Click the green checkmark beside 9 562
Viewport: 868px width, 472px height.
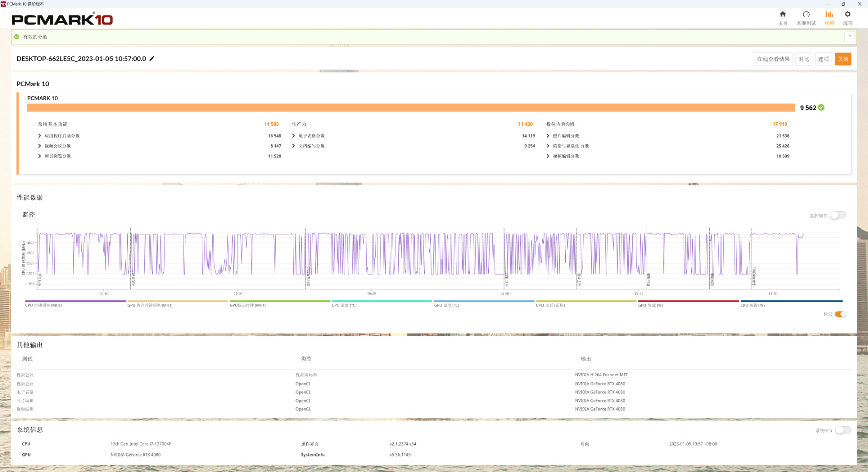click(x=821, y=107)
